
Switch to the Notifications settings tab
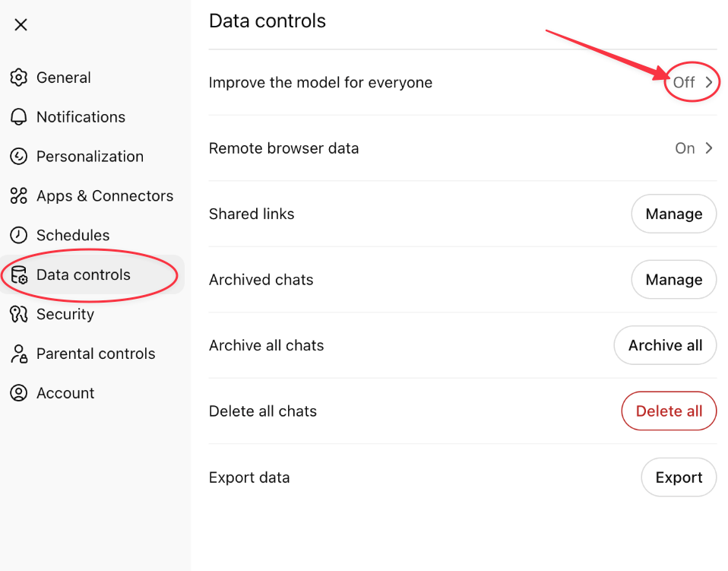81,117
